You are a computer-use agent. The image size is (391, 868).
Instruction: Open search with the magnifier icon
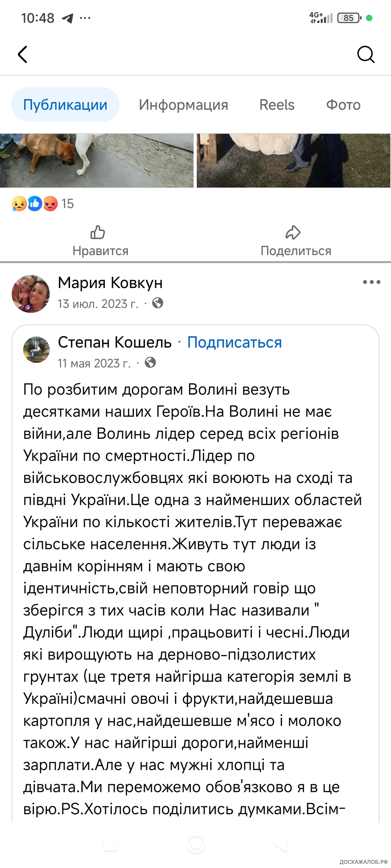pyautogui.click(x=366, y=55)
